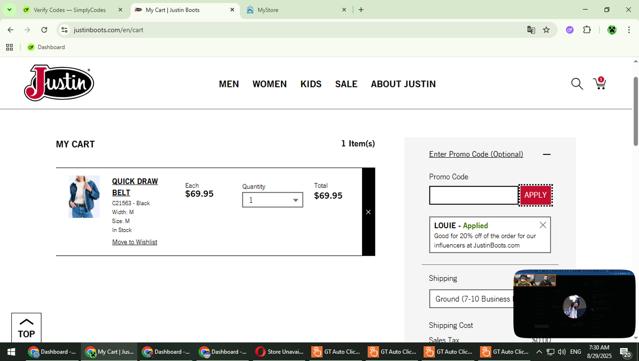Close the My Cart browser tab
Image resolution: width=639 pixels, height=361 pixels.
(232, 10)
